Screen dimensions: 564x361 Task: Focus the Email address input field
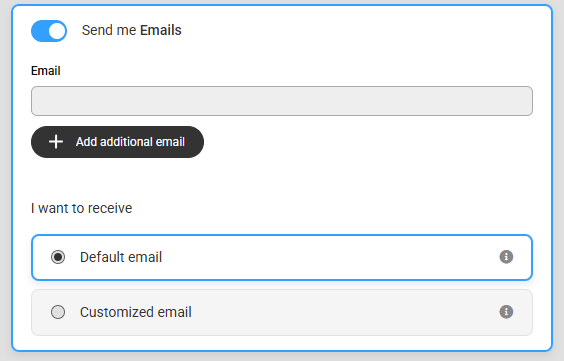click(x=282, y=101)
